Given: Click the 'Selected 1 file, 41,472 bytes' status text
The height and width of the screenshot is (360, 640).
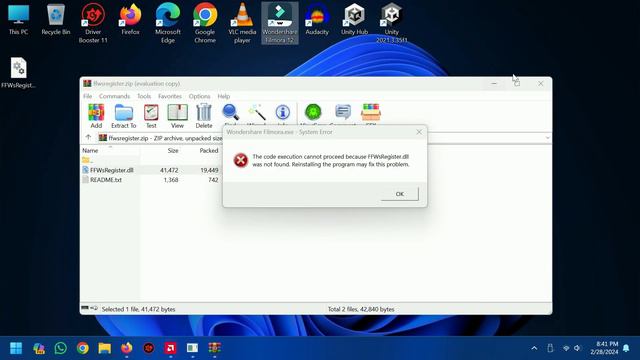Looking at the screenshot, I should [138, 309].
